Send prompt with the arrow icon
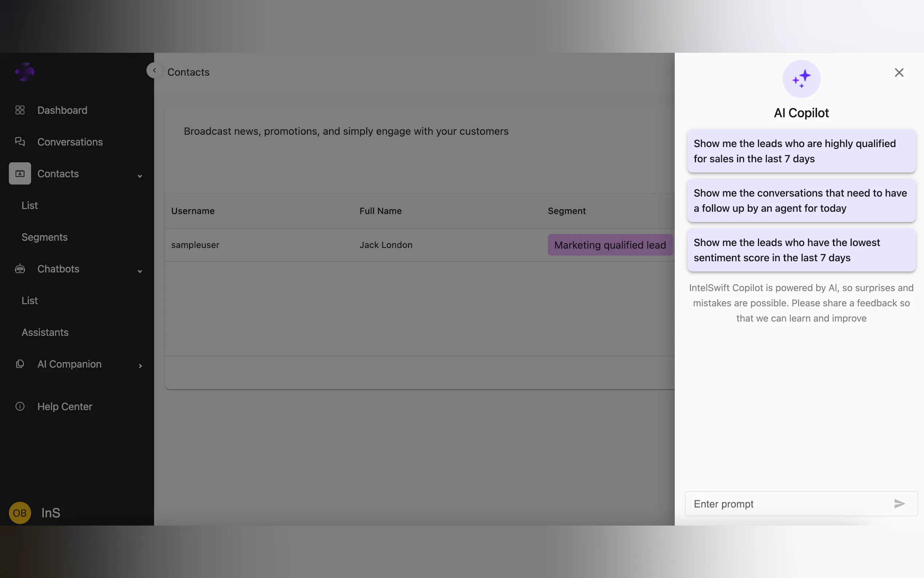Viewport: 924px width, 578px height. pos(899,504)
